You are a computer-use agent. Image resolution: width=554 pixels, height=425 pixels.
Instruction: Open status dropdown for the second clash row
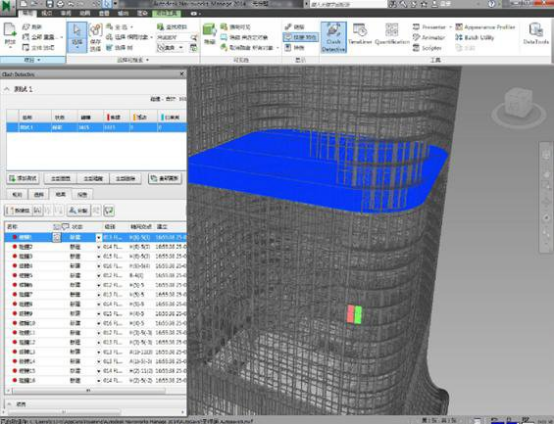[99, 247]
